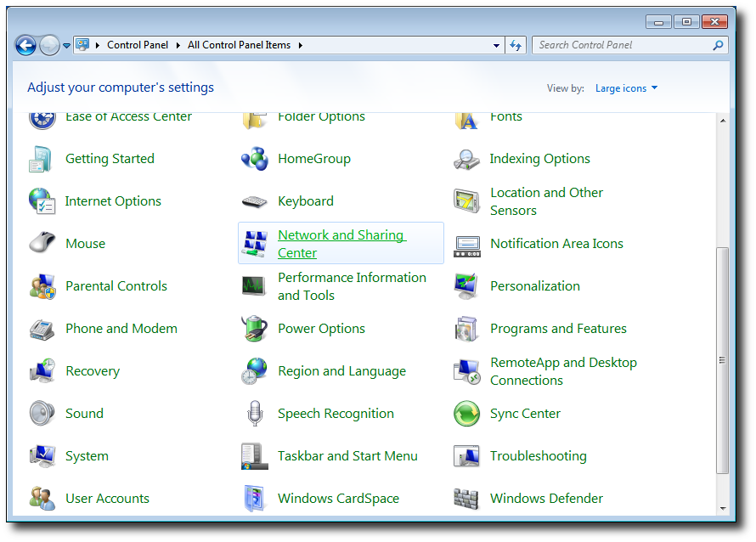Click the Parental Controls icon
Image resolution: width=756 pixels, height=542 pixels.
[42, 286]
